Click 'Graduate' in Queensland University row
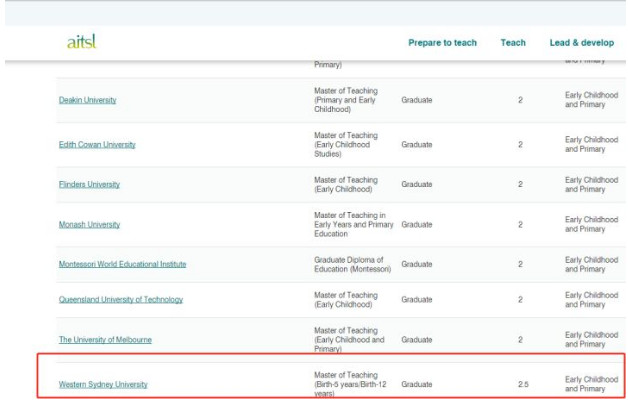This screenshot has height=407, width=628. (x=417, y=300)
